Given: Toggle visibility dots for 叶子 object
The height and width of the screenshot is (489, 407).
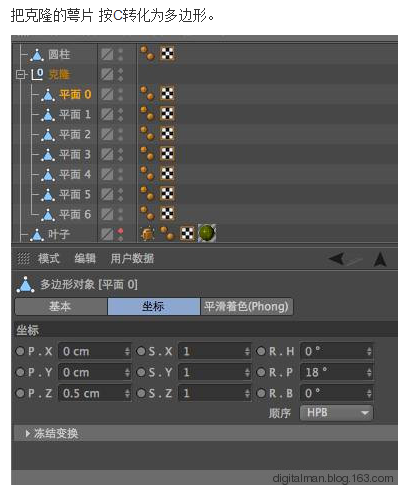Looking at the screenshot, I should (120, 234).
